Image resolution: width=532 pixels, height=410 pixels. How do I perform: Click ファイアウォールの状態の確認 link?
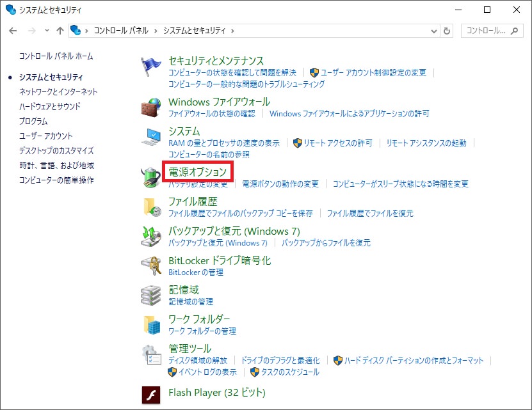pos(212,114)
